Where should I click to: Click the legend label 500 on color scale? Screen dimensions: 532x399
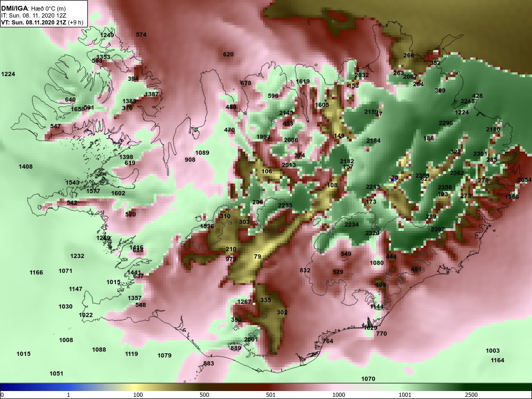(204, 395)
